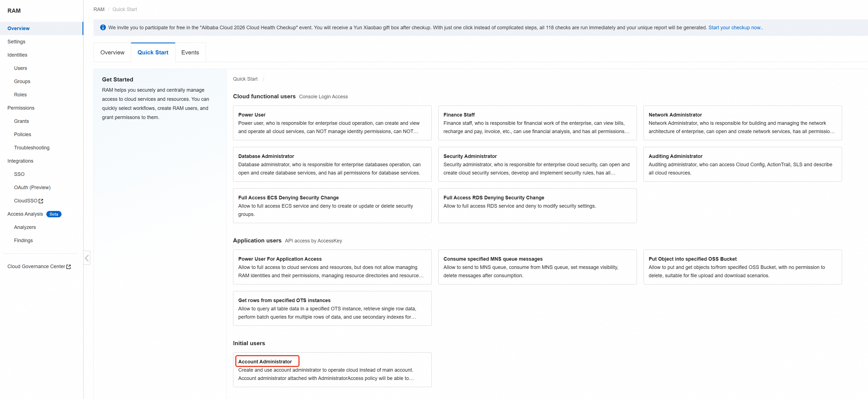Click the 'Application users' heading
The width and height of the screenshot is (868, 399).
[x=257, y=241]
